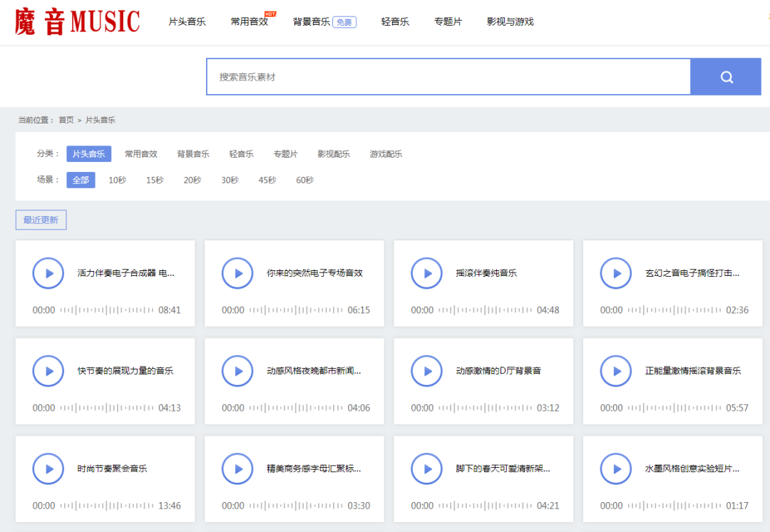Open the title 时尚节奏聚会音乐
The height and width of the screenshot is (532, 770).
point(112,468)
